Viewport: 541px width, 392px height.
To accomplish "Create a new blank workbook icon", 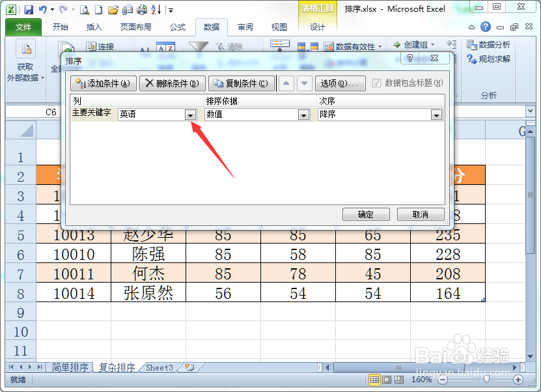I will (99, 10).
